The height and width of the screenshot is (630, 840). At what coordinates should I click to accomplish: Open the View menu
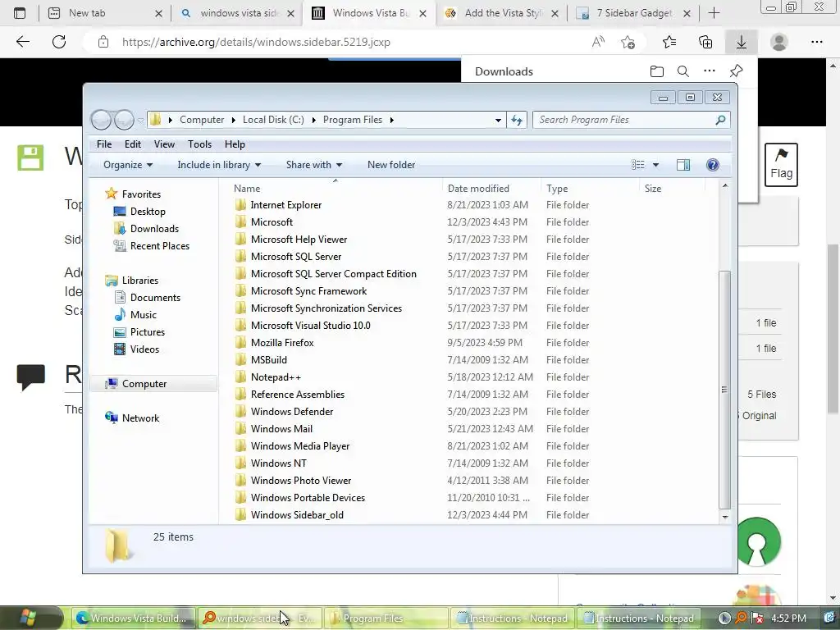[x=164, y=144]
